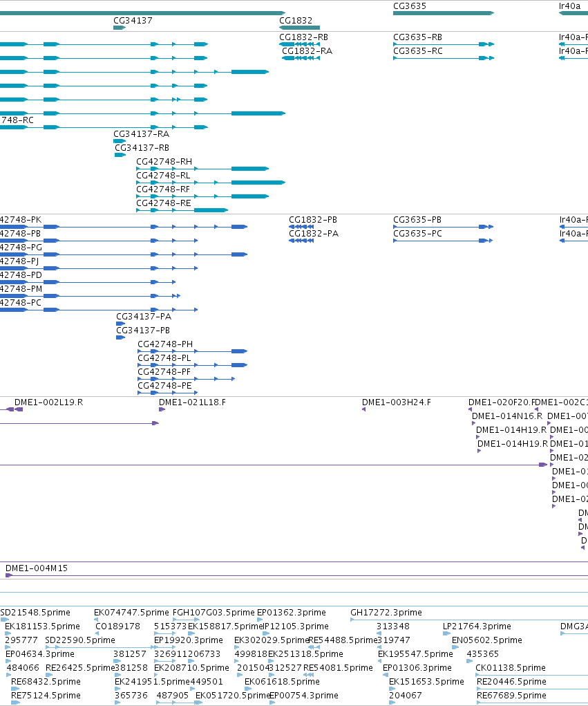Click the CG3635-PB coding sequence label

(x=417, y=220)
